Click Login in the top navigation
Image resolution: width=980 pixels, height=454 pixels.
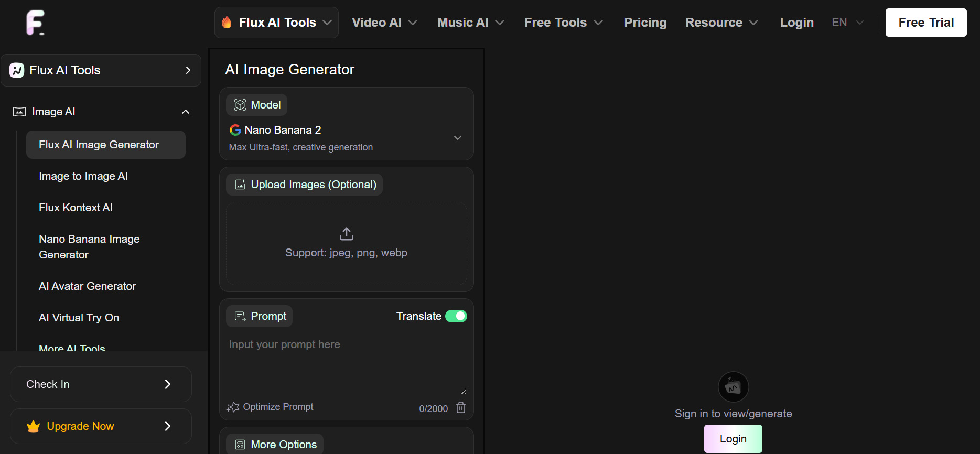tap(796, 23)
